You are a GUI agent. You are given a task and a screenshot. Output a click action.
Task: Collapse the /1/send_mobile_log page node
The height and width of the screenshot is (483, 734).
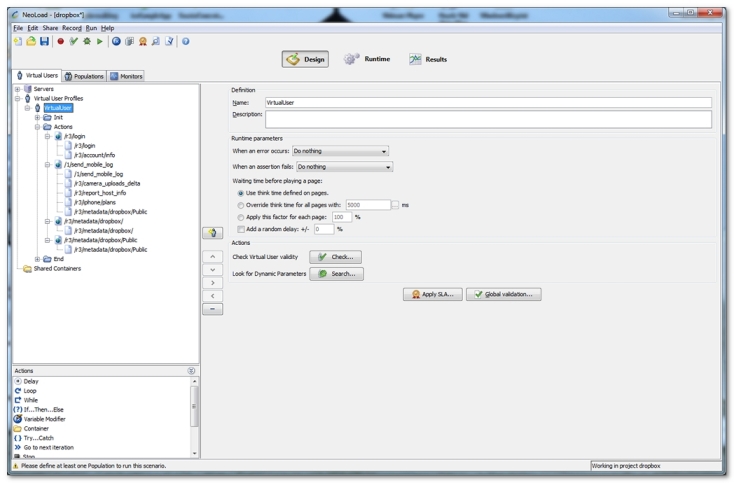pos(47,165)
